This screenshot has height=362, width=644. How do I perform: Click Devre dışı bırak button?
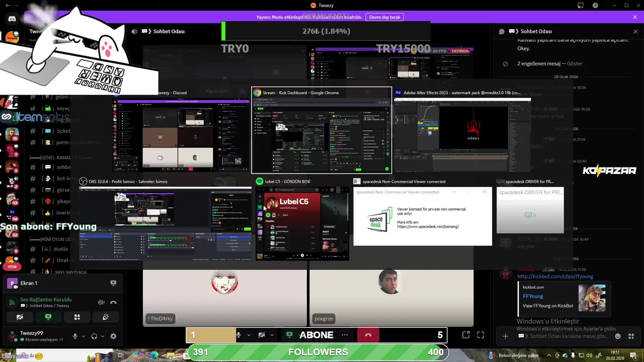(384, 17)
